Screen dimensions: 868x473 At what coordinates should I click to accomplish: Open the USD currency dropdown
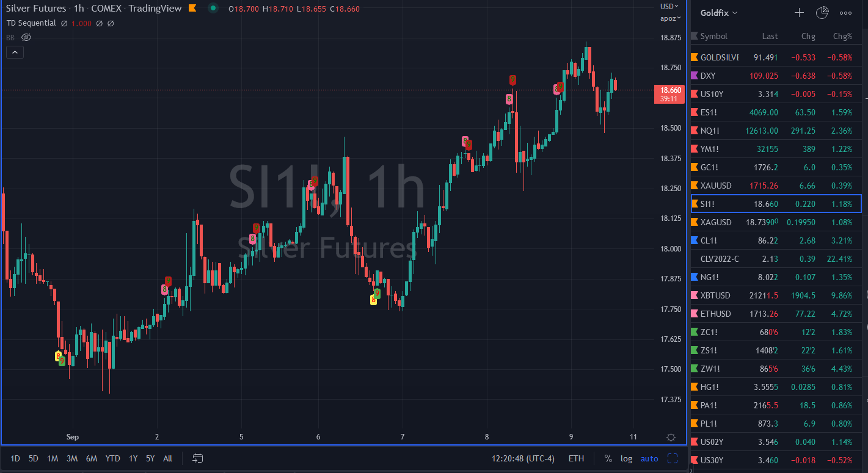(x=669, y=7)
